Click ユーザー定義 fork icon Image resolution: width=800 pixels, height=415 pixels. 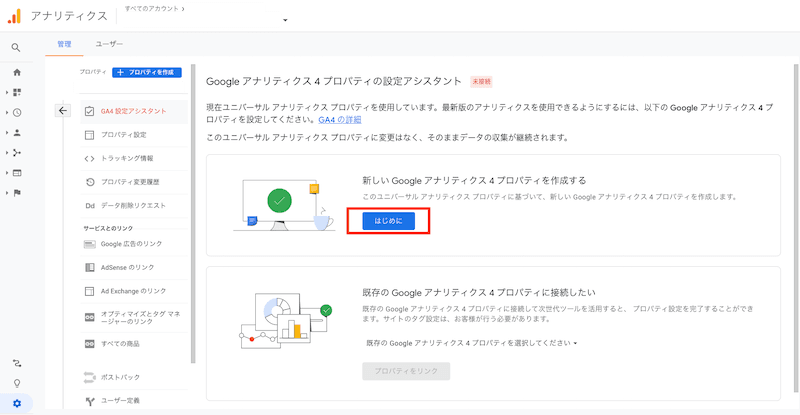[90, 401]
